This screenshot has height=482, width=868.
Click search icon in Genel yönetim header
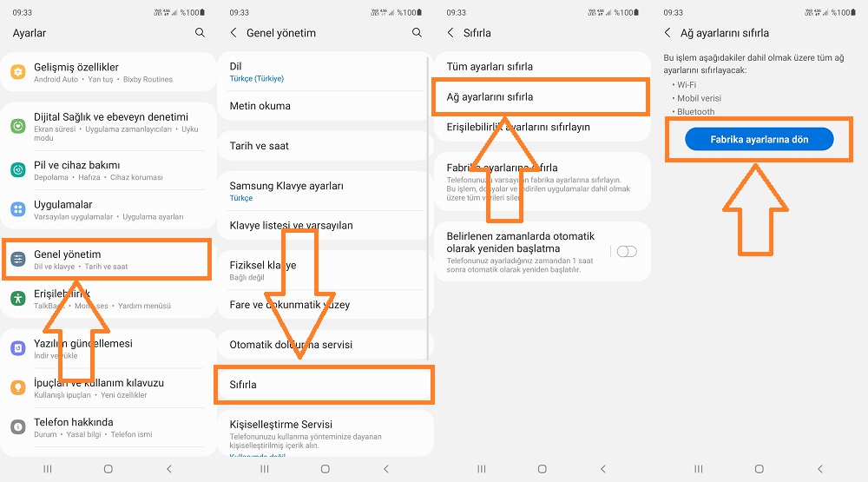coord(417,33)
